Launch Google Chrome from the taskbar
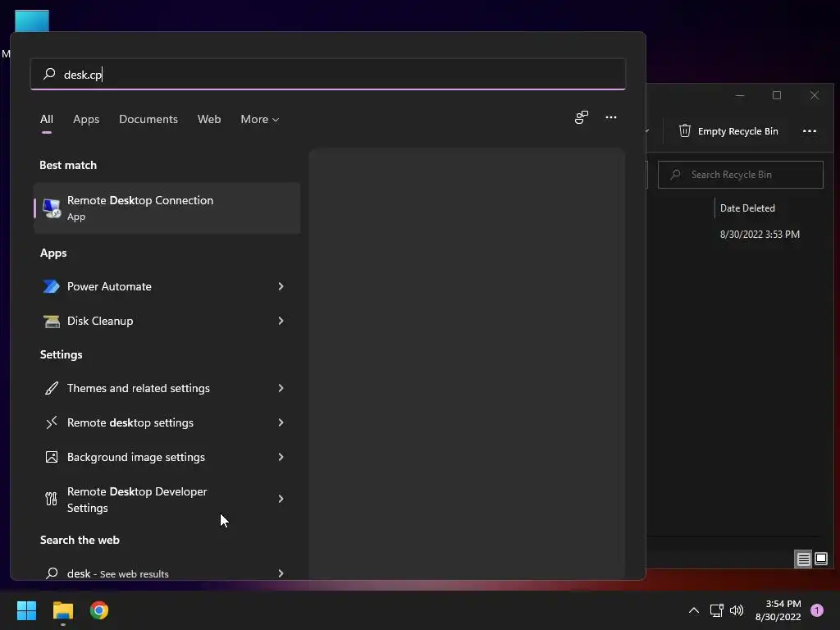Screen dimensions: 840x630 [99, 610]
